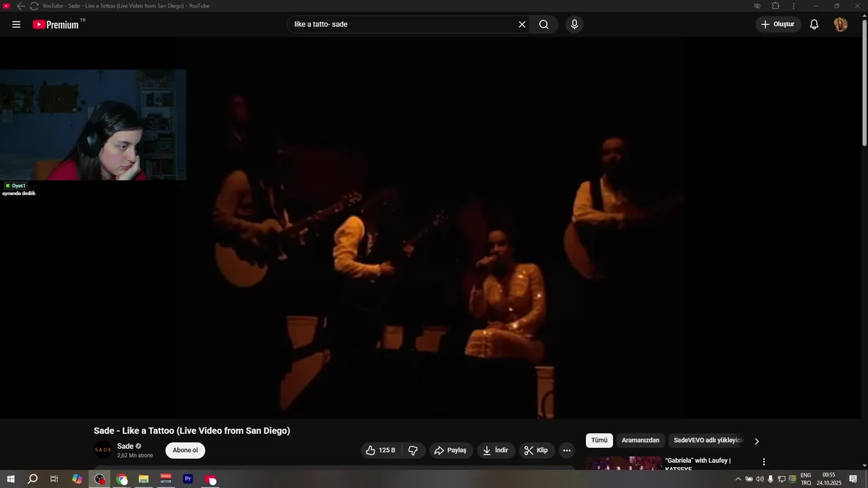Open Windows taskbar search
Screen dimensions: 868x488
point(33,479)
